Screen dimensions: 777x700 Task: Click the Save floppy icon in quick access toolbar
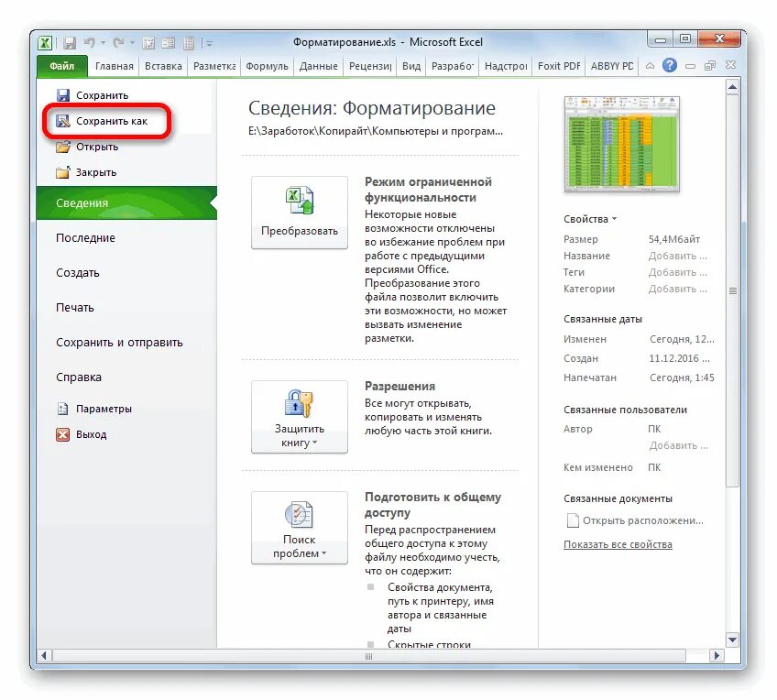pyautogui.click(x=70, y=43)
